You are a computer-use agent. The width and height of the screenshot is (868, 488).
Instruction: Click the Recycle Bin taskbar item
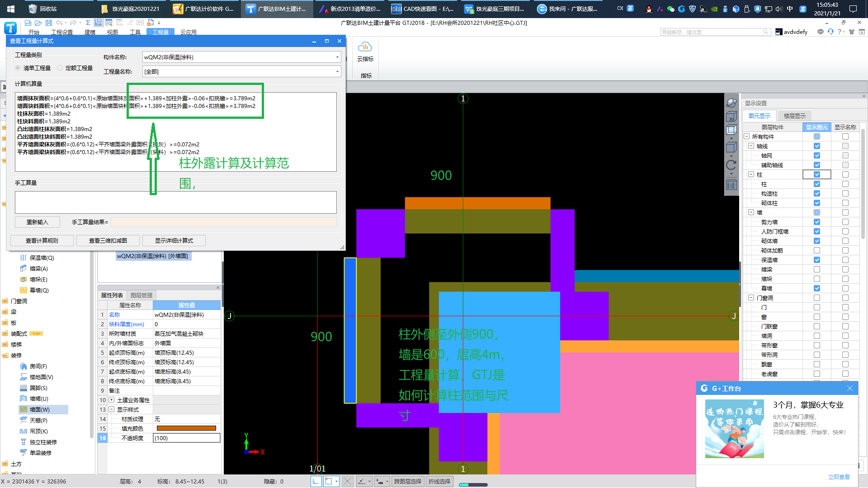pos(43,9)
